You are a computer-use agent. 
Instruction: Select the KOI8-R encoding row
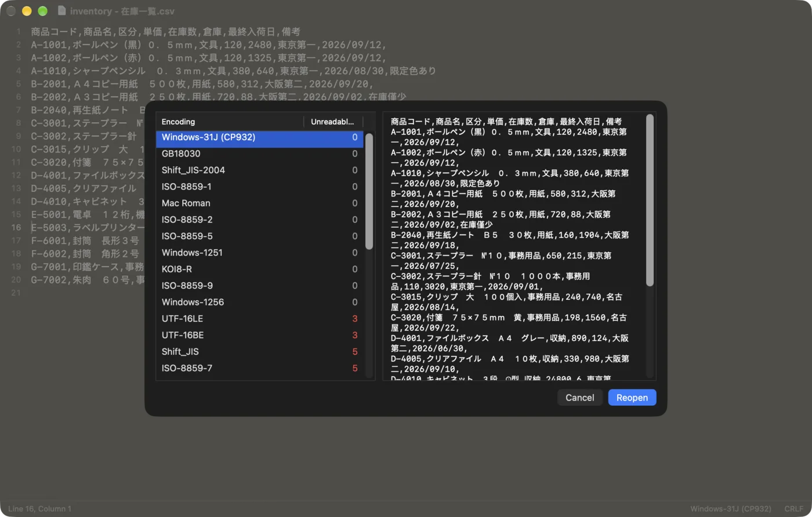tap(259, 270)
